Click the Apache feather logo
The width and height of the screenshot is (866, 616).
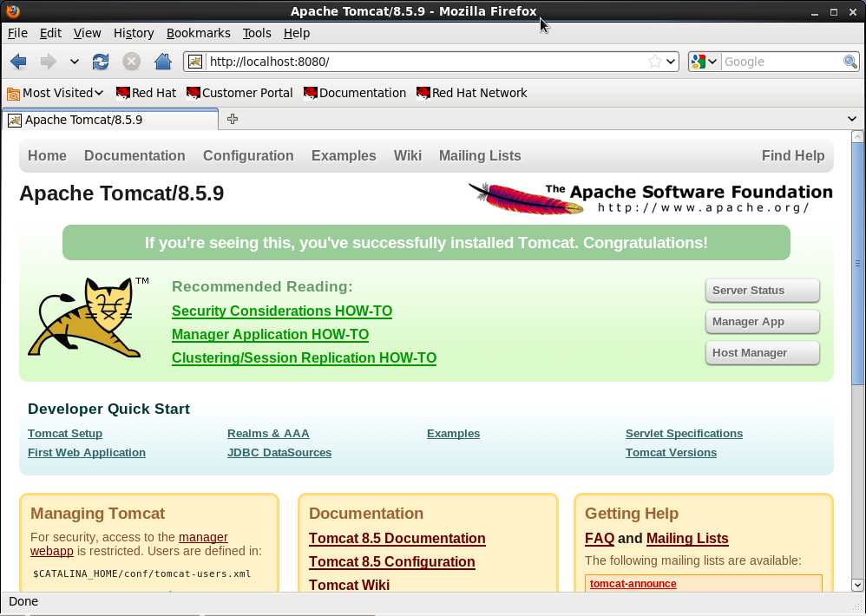point(527,198)
